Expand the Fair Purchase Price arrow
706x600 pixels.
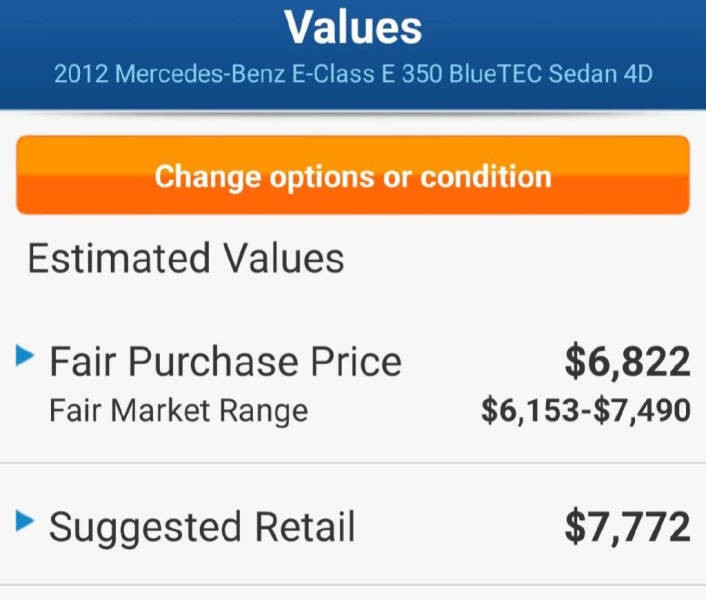pos(26,355)
